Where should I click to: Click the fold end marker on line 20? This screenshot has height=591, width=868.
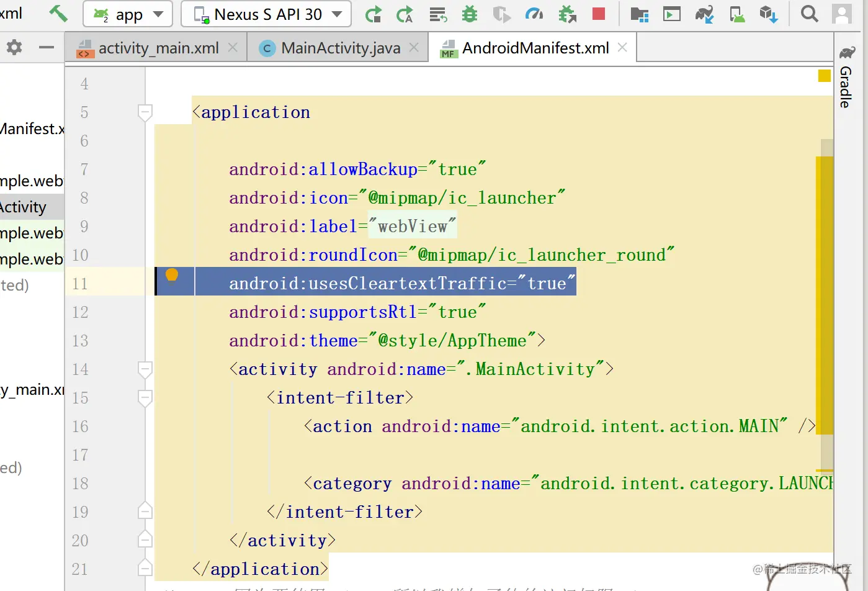pyautogui.click(x=145, y=539)
